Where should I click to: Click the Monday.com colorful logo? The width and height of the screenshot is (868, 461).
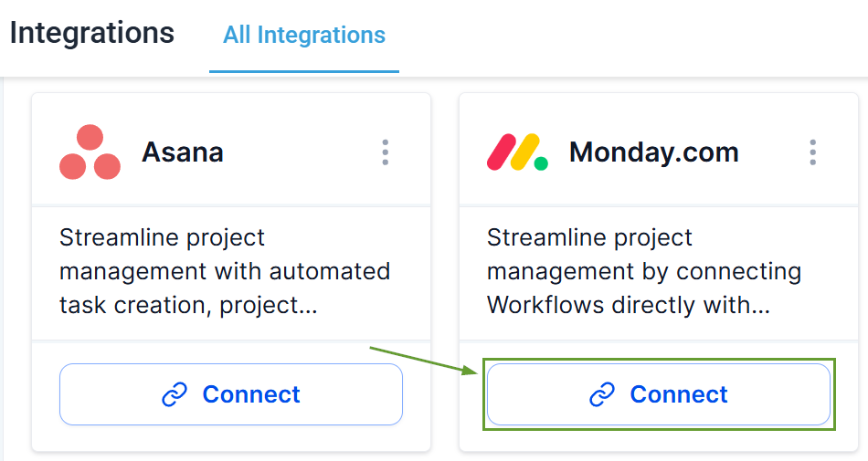click(x=517, y=152)
